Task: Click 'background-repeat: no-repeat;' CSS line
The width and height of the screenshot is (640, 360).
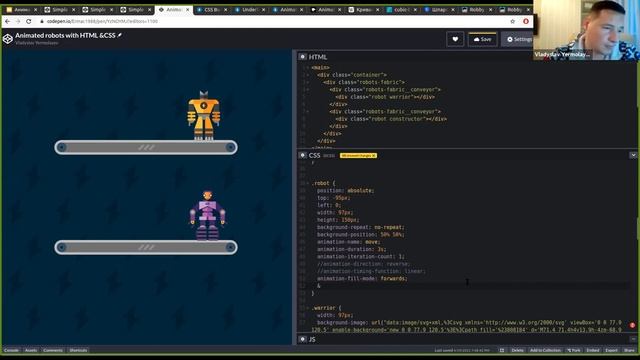Action: pyautogui.click(x=360, y=227)
